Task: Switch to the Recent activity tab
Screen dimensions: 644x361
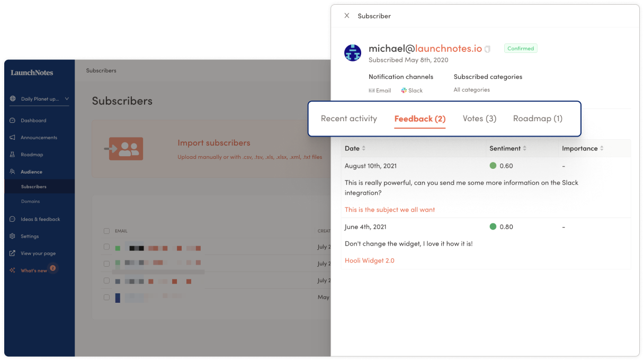Action: pyautogui.click(x=349, y=119)
